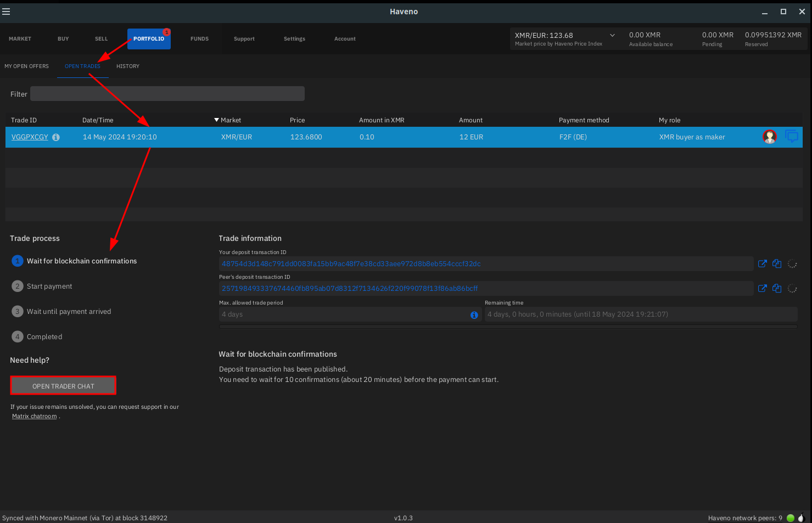Click into the Filter input field
This screenshot has width=812, height=523.
click(x=167, y=94)
